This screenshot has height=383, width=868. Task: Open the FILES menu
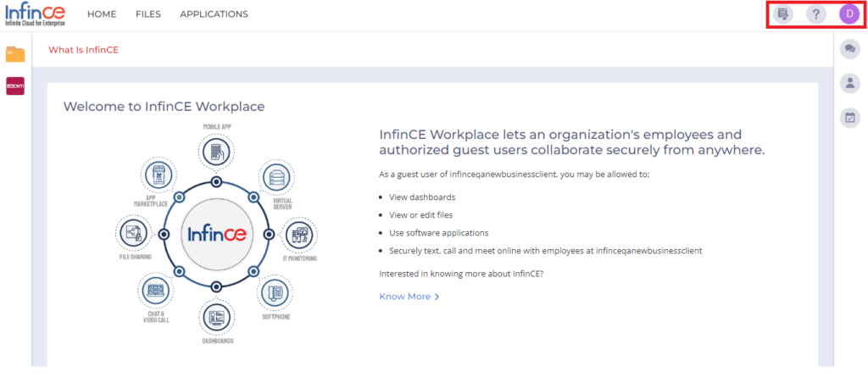tap(147, 14)
